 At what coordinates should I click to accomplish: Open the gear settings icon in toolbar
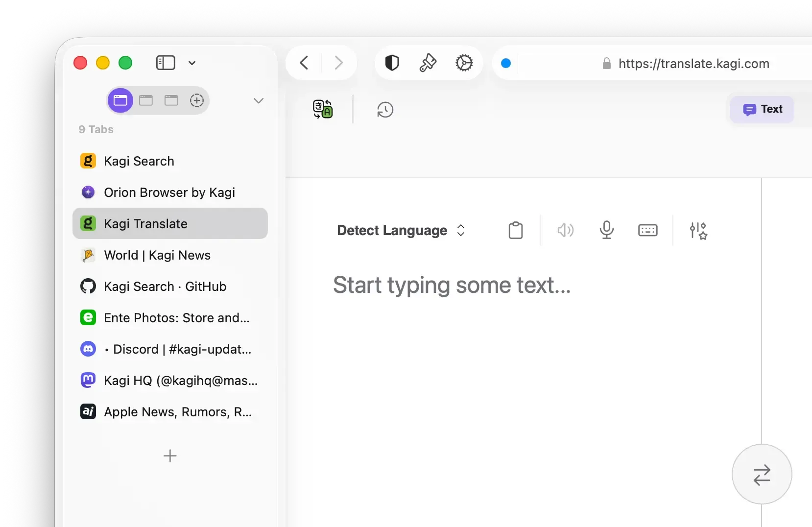click(464, 63)
